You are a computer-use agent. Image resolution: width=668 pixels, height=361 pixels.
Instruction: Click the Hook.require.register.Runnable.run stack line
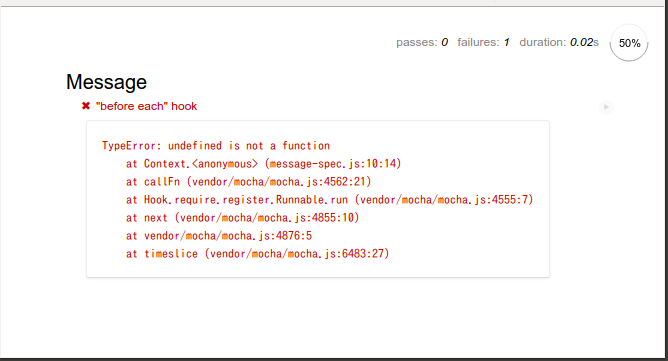[x=330, y=199]
